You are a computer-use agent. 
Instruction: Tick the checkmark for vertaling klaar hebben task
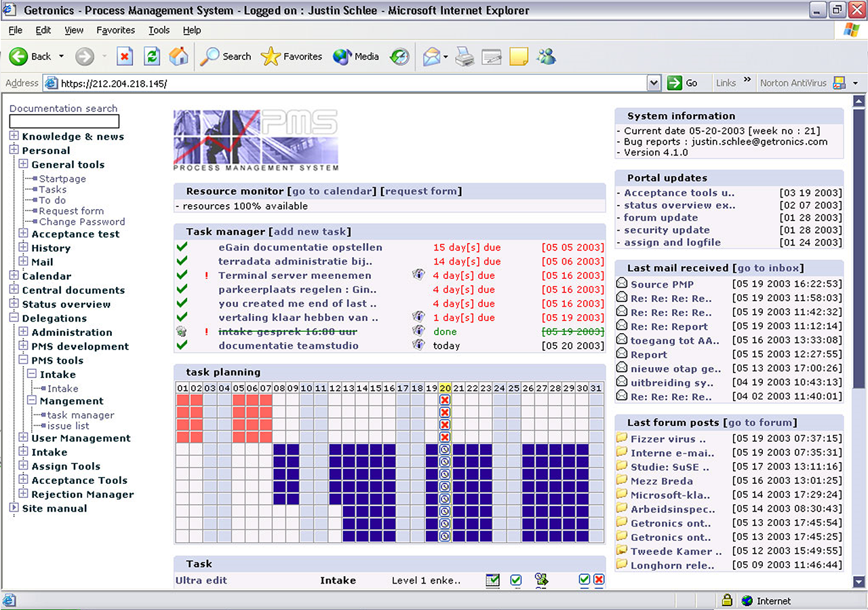coord(181,317)
